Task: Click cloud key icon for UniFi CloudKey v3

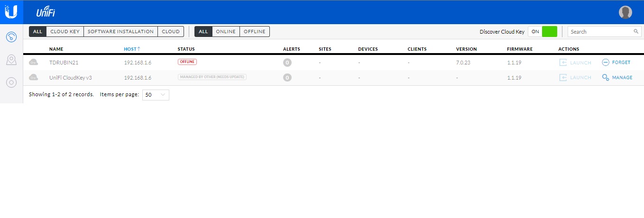Action: point(33,77)
